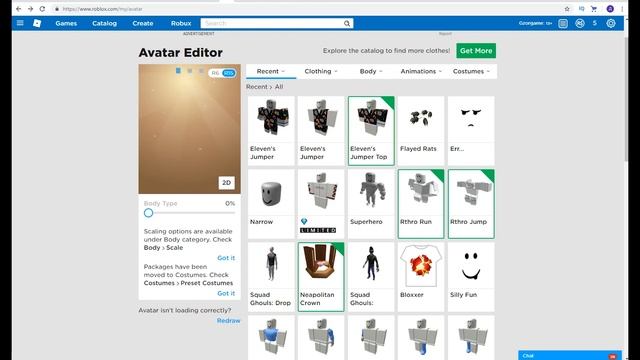Image resolution: width=640 pixels, height=360 pixels.
Task: Select the Squad Ghouls: Drop item
Action: tap(271, 277)
